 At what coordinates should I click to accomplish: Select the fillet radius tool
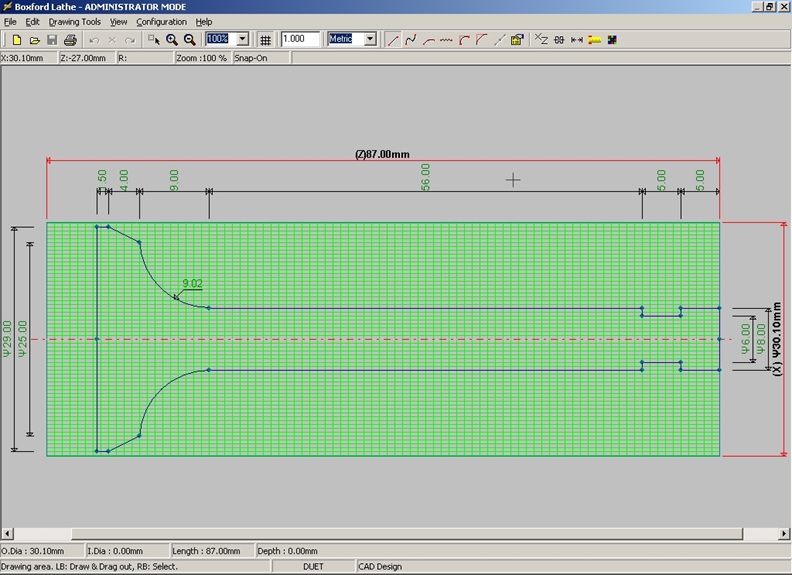464,39
